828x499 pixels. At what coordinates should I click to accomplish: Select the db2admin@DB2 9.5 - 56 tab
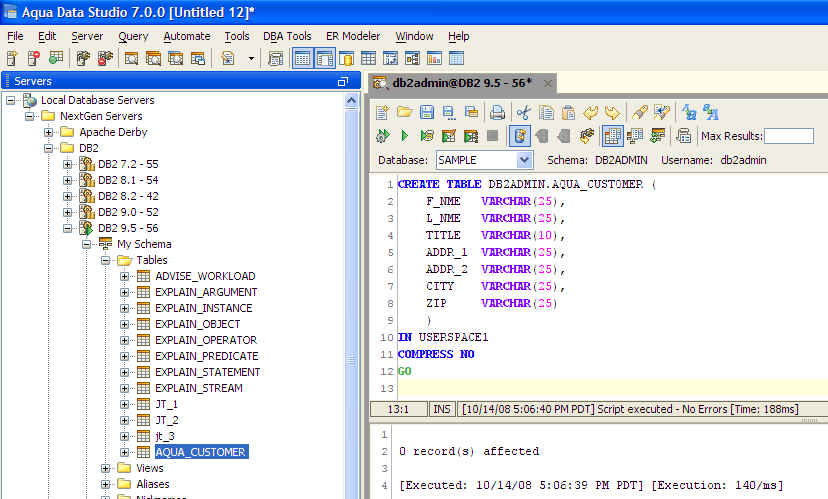462,83
